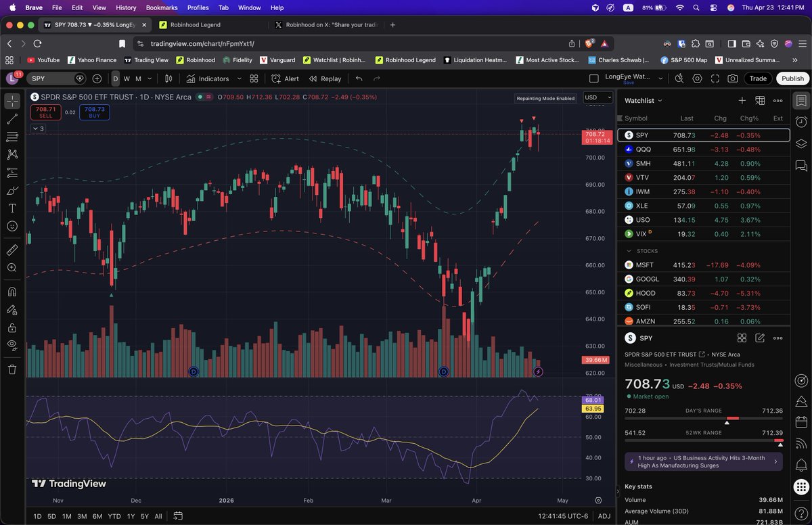
Task: Toggle lock all drawings
Action: tap(12, 328)
